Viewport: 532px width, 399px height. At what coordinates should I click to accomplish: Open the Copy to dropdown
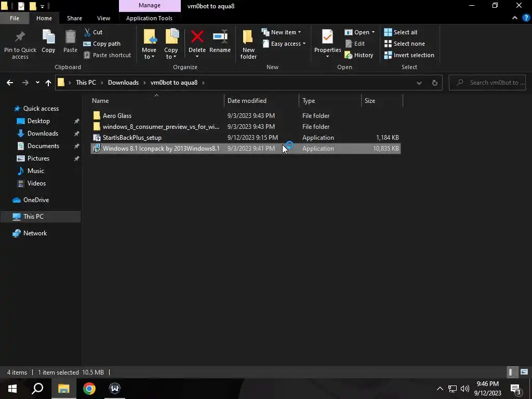click(171, 45)
